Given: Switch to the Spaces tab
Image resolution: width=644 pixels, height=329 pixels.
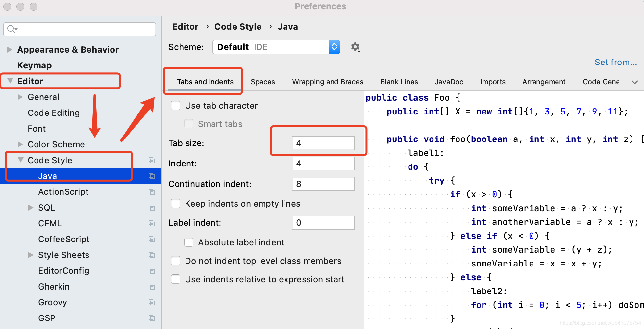Looking at the screenshot, I should [263, 82].
